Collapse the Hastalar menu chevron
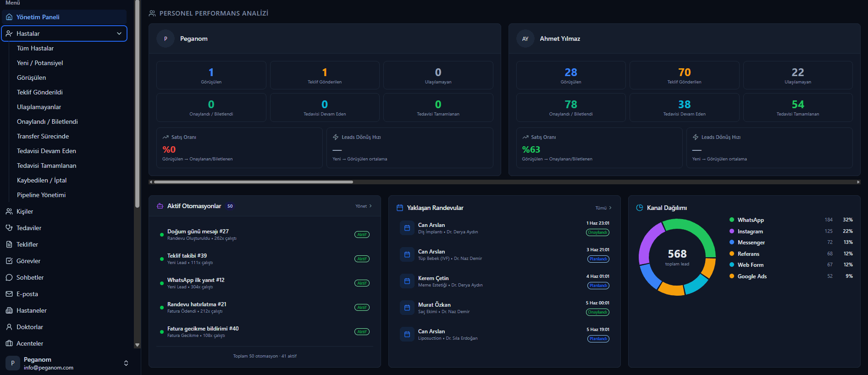 (x=119, y=33)
